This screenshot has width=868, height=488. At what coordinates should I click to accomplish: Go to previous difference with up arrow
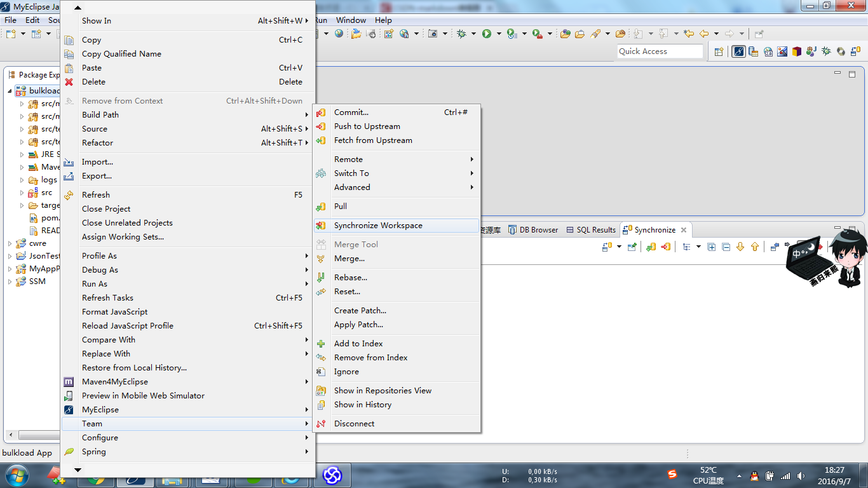point(755,247)
